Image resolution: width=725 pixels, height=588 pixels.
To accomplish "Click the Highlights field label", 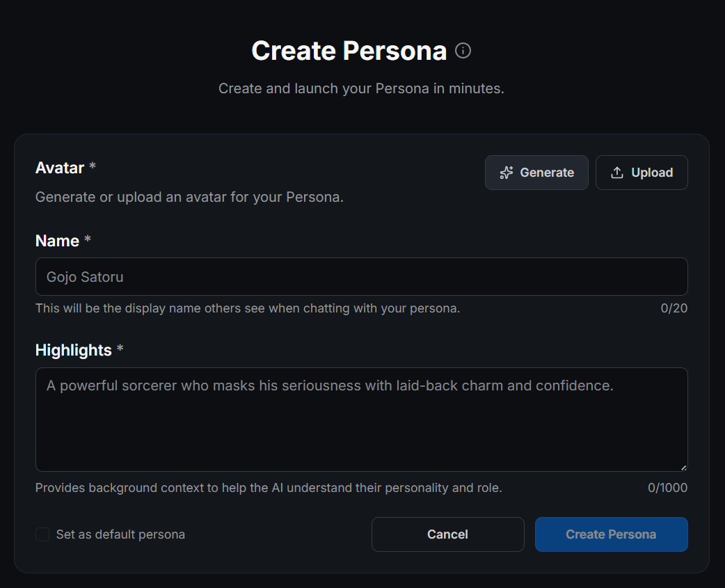I will 73,350.
